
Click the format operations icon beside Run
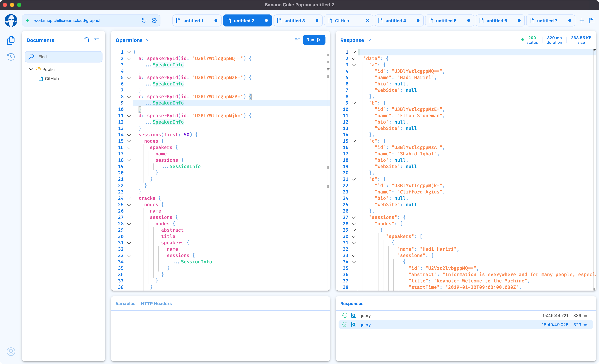pyautogui.click(x=297, y=40)
